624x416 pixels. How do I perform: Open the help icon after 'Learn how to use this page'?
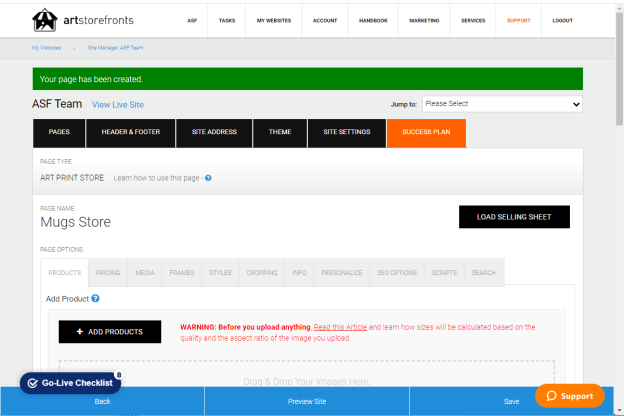pos(208,178)
